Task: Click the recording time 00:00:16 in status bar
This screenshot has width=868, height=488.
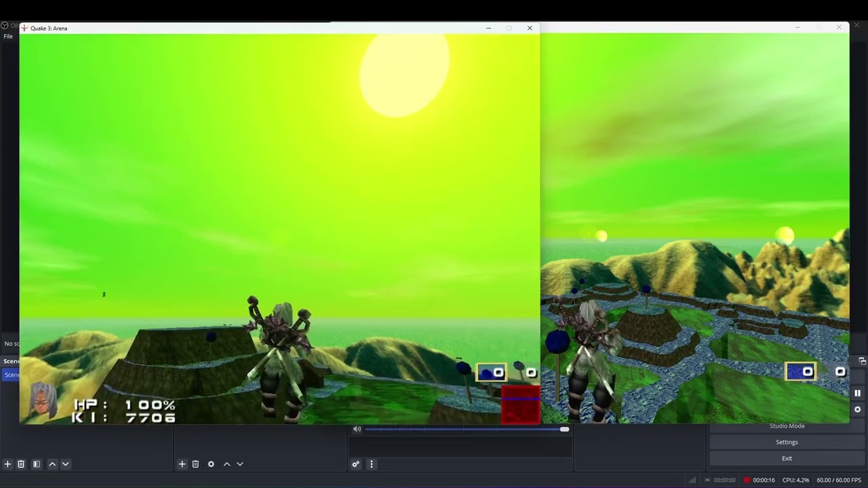Action: coord(764,480)
